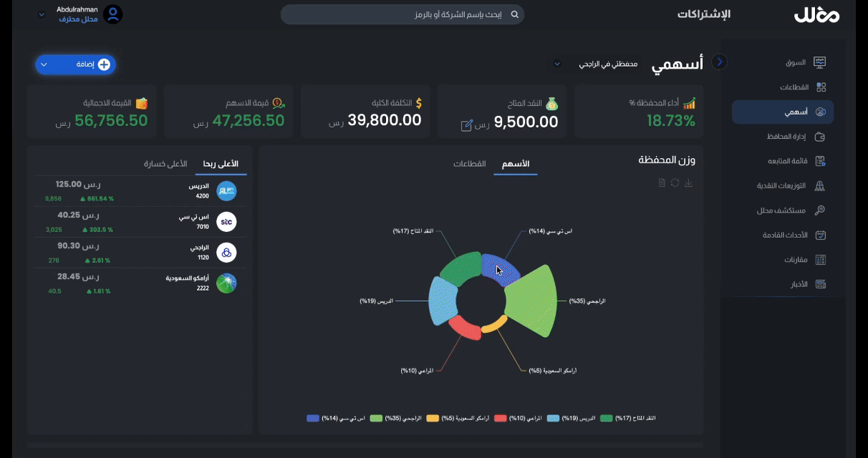Click the الدريس light blue pie slice

[442, 301]
